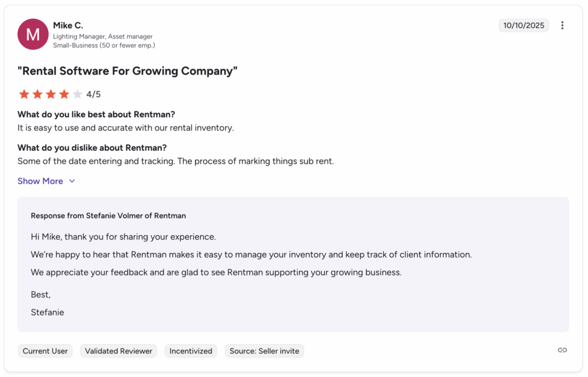Open the three-dot review options menu
The width and height of the screenshot is (588, 377).
pyautogui.click(x=562, y=25)
